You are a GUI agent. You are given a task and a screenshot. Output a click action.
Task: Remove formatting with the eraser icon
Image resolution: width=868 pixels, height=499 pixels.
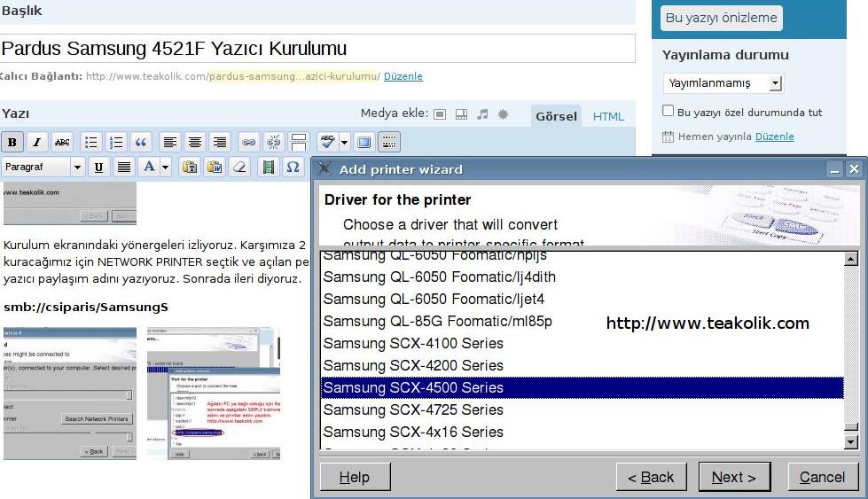tap(239, 167)
